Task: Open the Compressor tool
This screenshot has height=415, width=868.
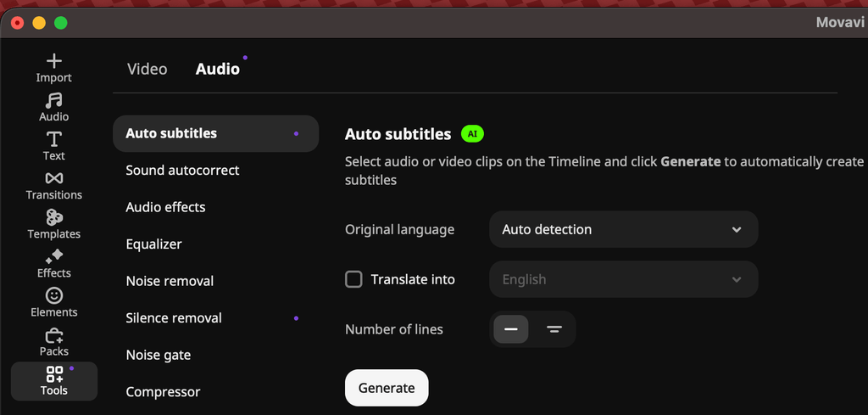Action: click(x=216, y=392)
